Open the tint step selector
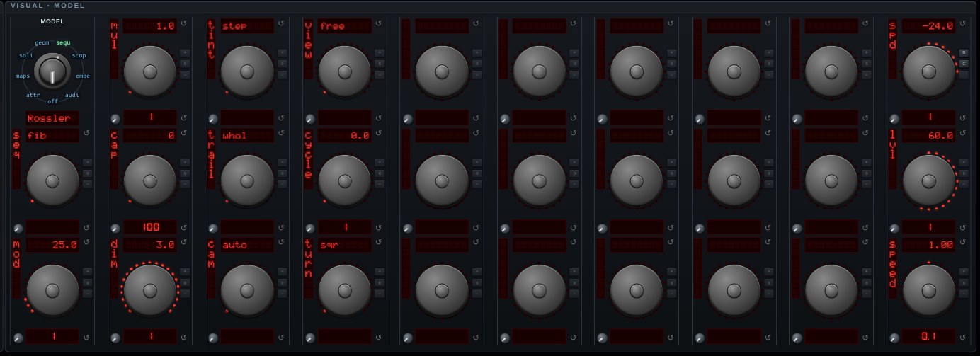The width and height of the screenshot is (980, 356). tap(247, 26)
